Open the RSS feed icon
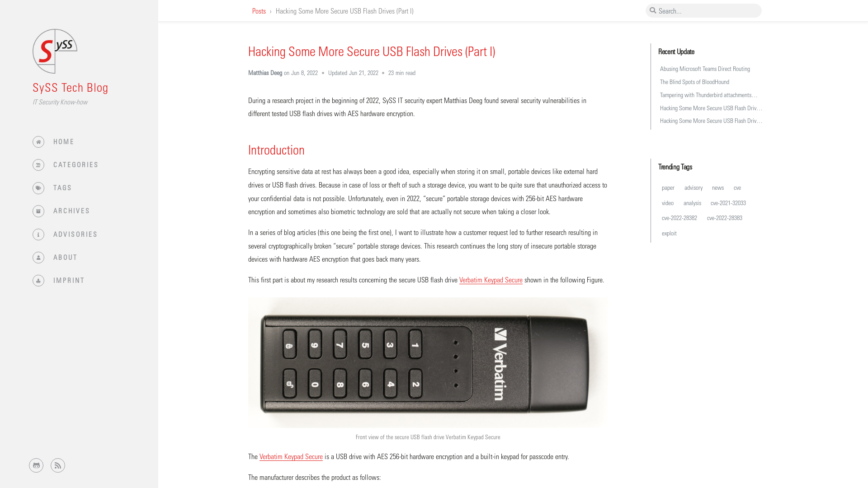Viewport: 868px width, 488px height. (57, 465)
